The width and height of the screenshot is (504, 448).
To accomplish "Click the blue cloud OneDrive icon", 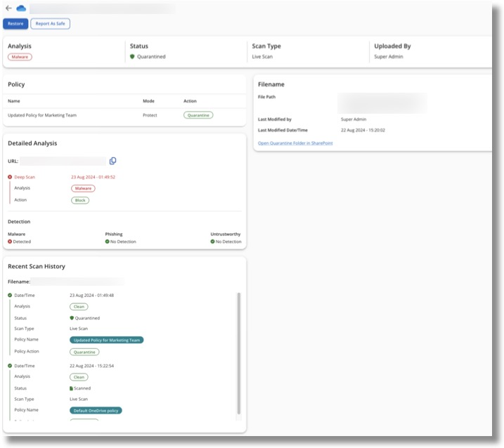I will point(20,8).
